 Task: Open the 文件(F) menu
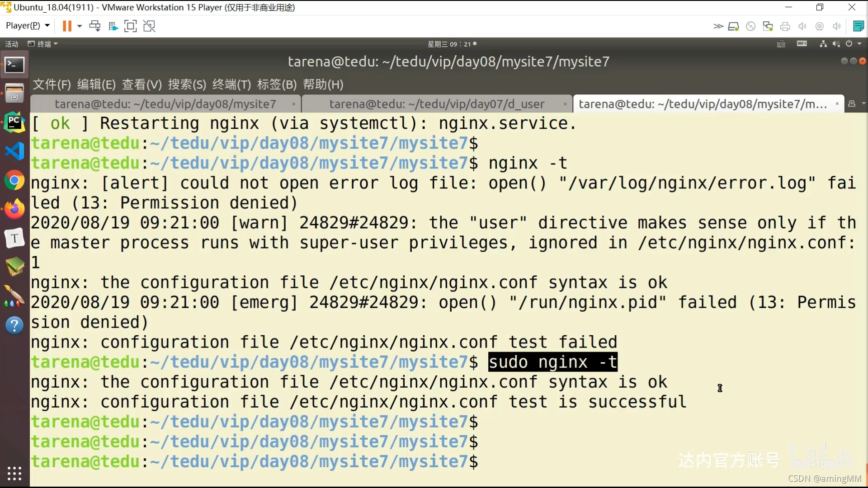(x=52, y=84)
